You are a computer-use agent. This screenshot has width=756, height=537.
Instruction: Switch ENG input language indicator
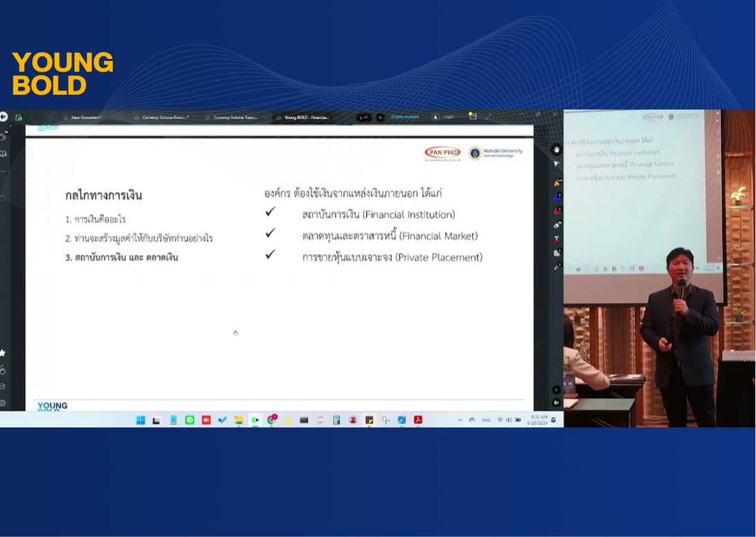click(486, 420)
